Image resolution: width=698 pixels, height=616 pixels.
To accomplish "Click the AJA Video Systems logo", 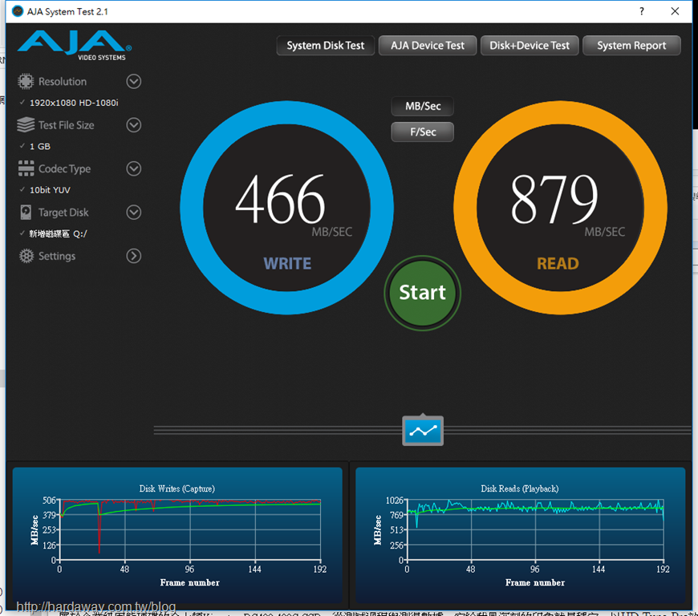I will [x=75, y=45].
